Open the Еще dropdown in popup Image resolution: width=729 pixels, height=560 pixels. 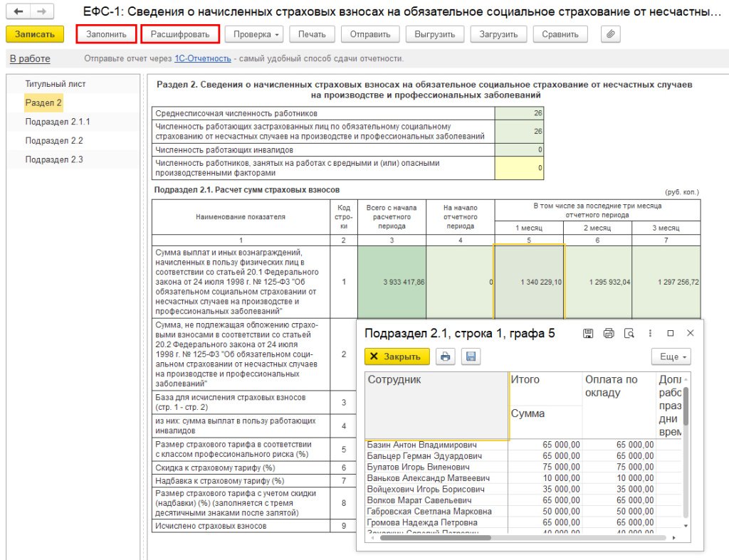click(x=671, y=356)
